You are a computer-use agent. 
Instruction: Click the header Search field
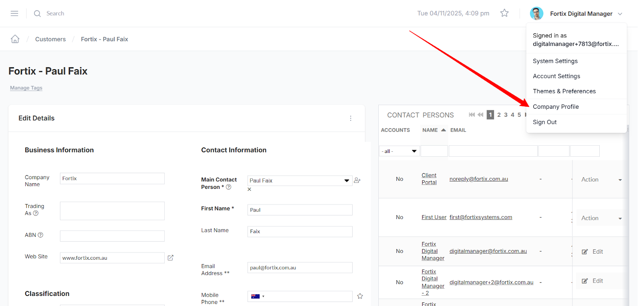tap(55, 13)
